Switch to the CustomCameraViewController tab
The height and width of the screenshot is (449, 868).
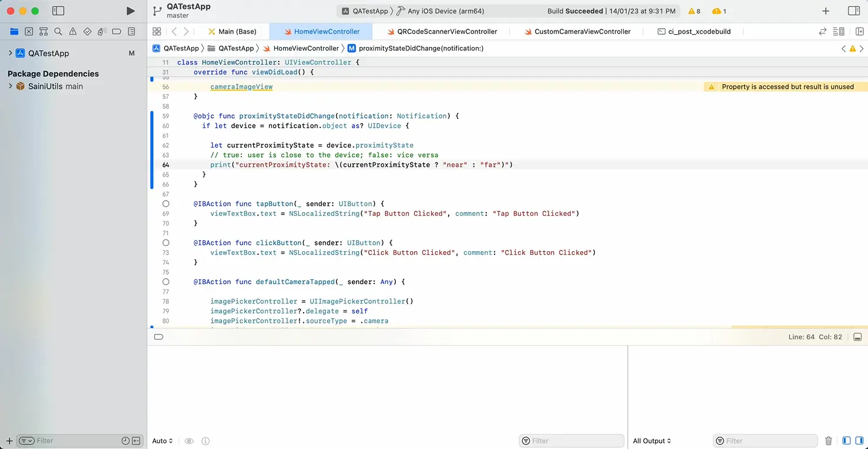click(x=582, y=32)
